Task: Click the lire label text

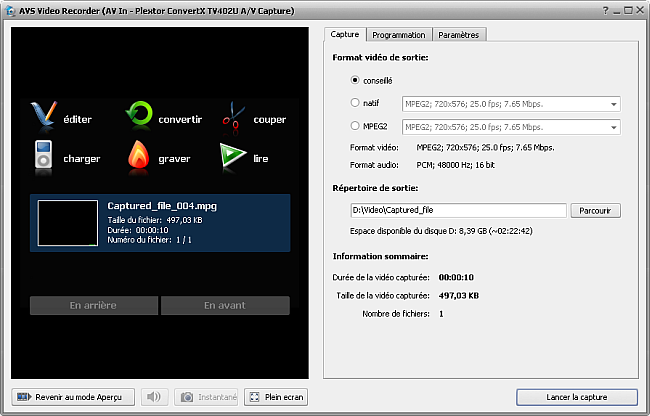Action: tap(261, 158)
